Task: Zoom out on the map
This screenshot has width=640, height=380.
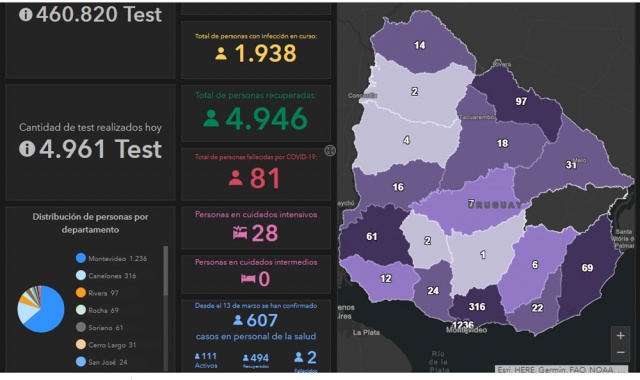Action: (x=620, y=352)
